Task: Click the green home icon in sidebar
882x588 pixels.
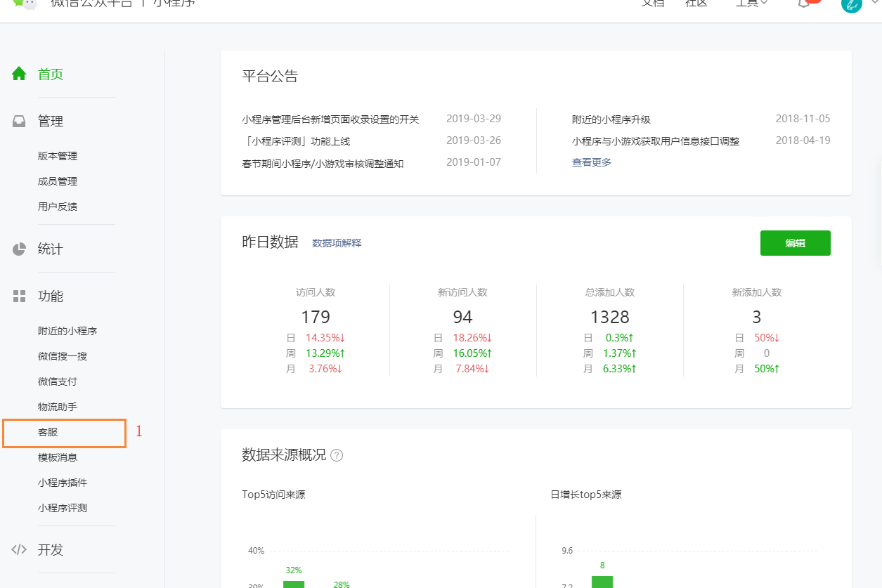Action: tap(19, 74)
